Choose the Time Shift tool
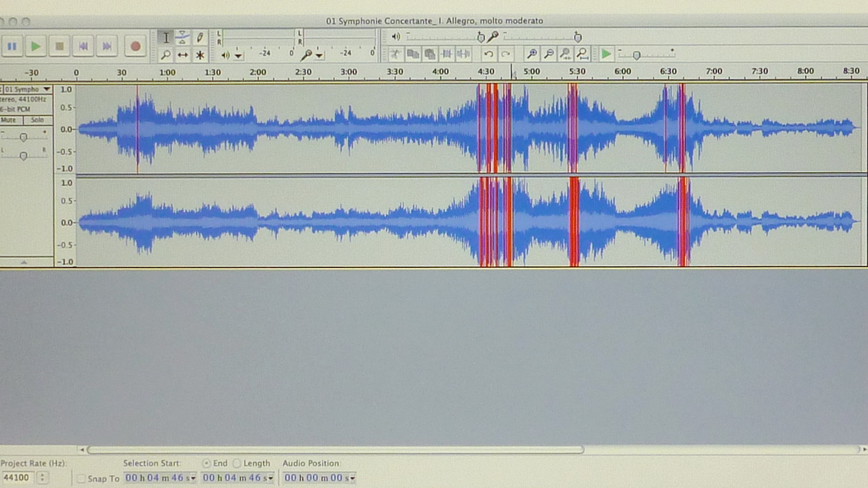 point(183,55)
